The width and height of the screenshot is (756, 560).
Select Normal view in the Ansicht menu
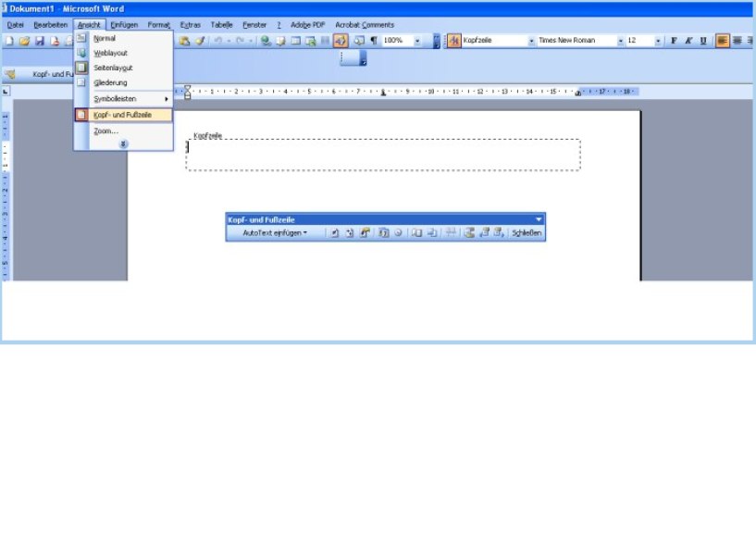click(x=123, y=38)
